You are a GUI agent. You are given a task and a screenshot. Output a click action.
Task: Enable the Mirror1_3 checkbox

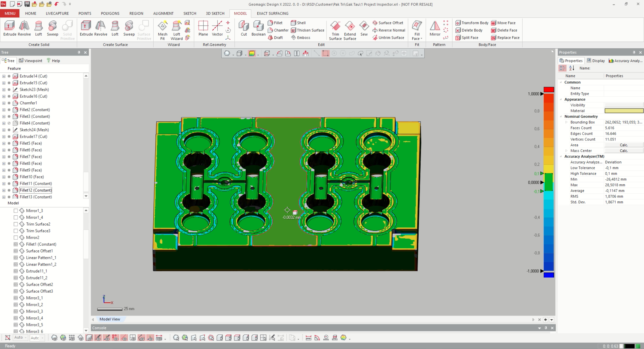pos(16,211)
